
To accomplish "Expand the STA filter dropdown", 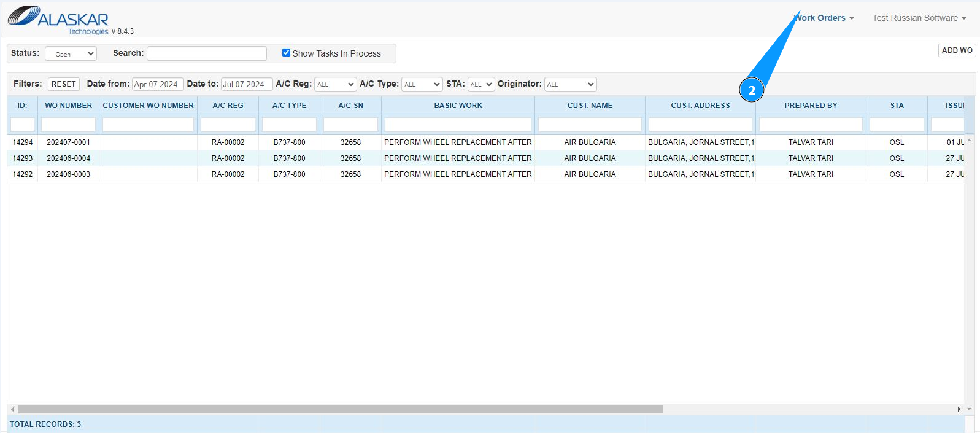I will [x=481, y=84].
